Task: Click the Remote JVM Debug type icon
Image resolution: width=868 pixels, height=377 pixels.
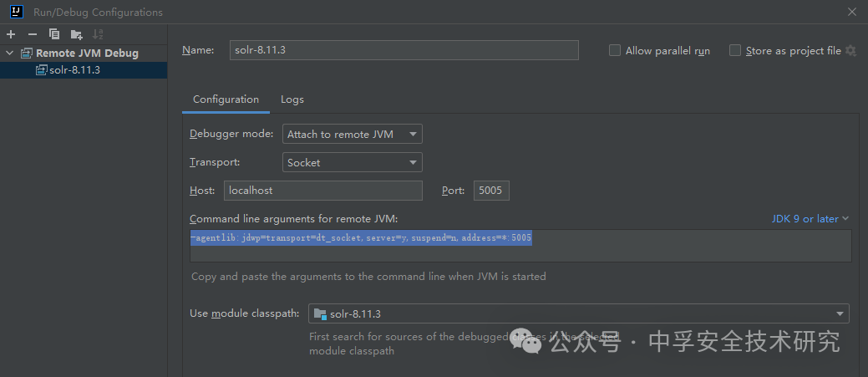Action: (x=27, y=53)
